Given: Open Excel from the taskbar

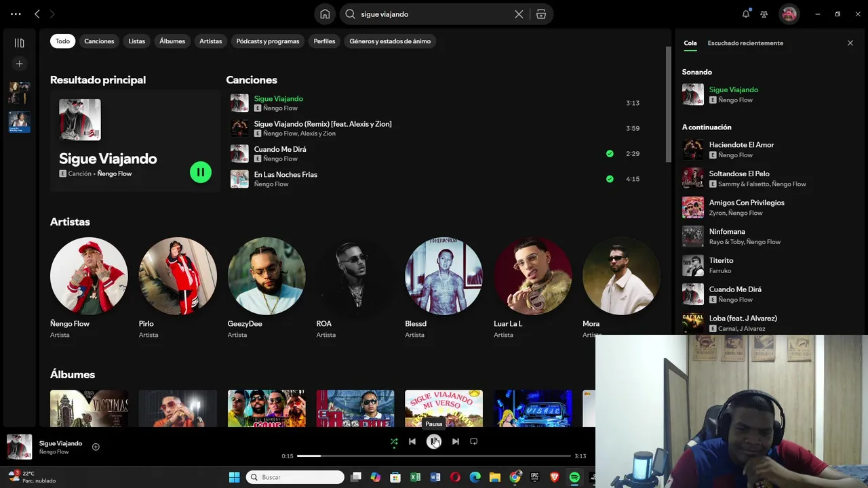Looking at the screenshot, I should click(415, 477).
